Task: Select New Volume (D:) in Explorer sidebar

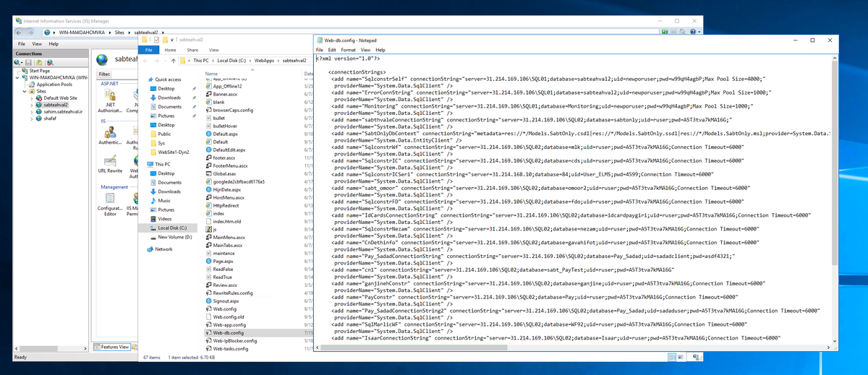Action: (x=174, y=237)
